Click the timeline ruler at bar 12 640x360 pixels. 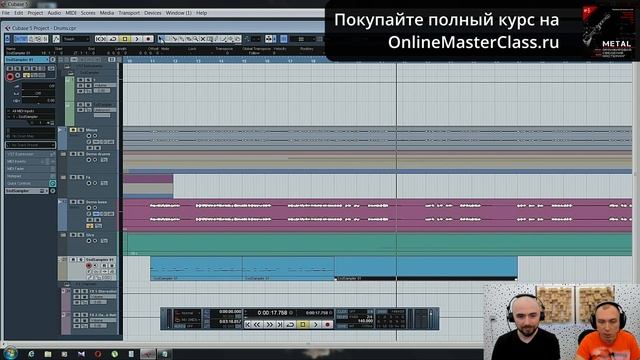175,60
